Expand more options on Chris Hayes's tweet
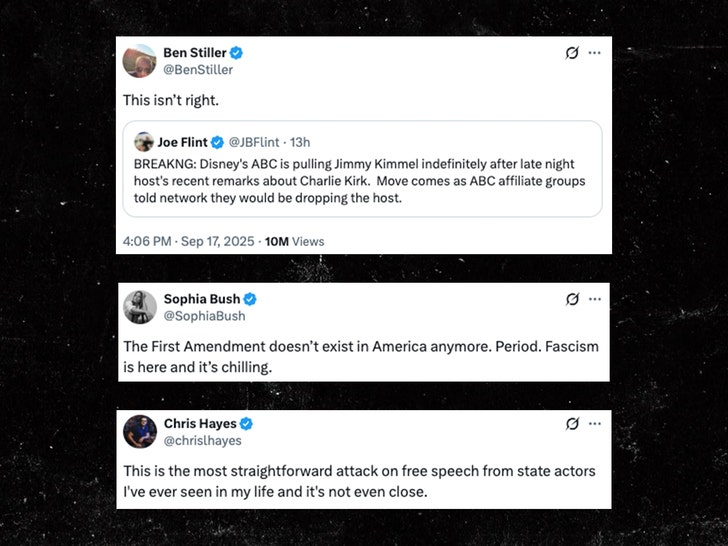Image resolution: width=728 pixels, height=546 pixels. tap(594, 424)
